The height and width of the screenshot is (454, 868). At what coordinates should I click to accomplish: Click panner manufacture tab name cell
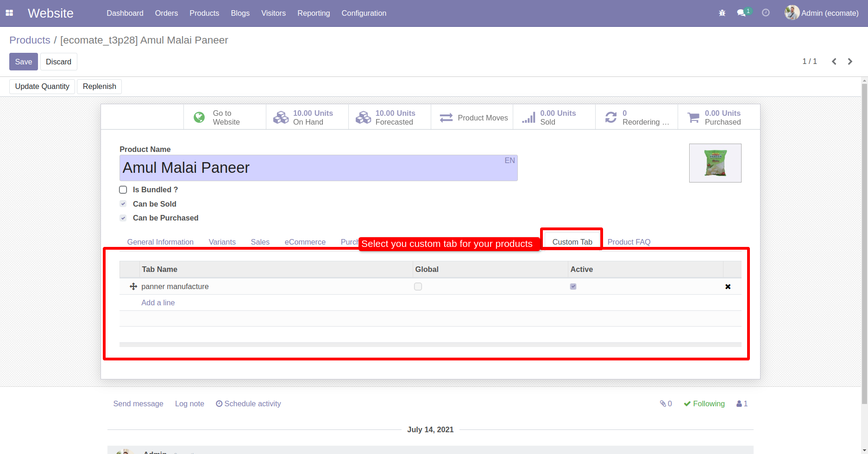pos(276,287)
